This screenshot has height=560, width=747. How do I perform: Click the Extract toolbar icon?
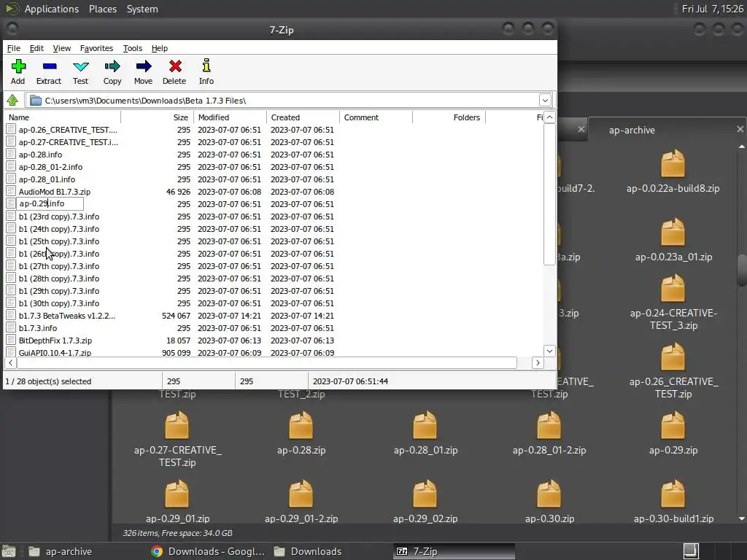point(50,66)
